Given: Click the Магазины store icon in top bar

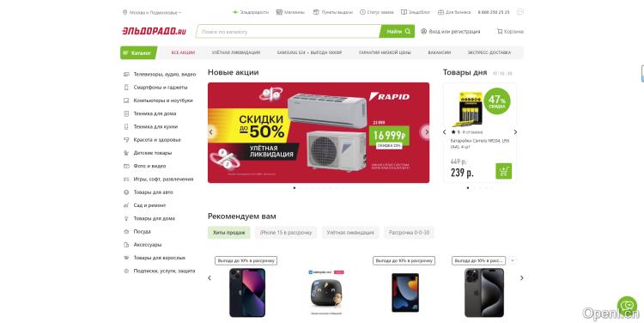Looking at the screenshot, I should 279,12.
